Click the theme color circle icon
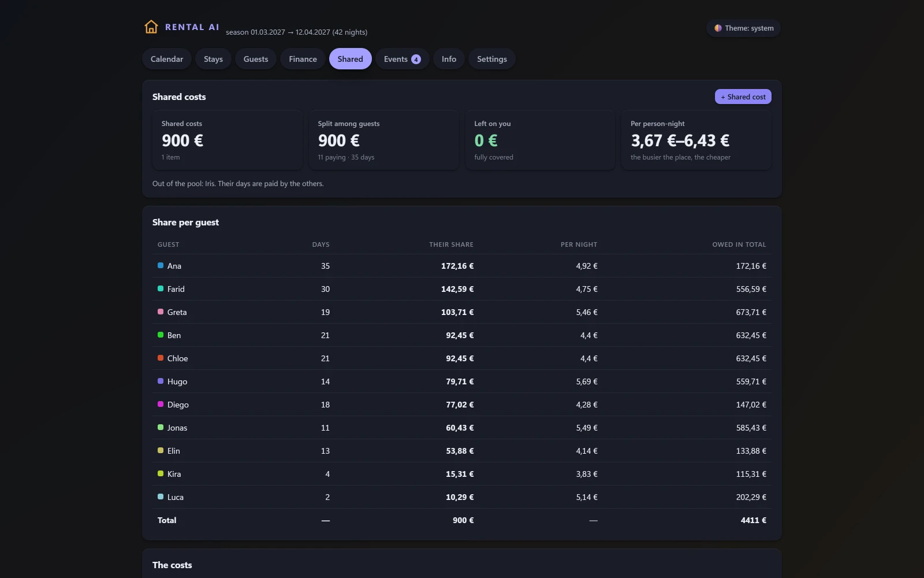Screen dimensions: 924x578 point(718,28)
